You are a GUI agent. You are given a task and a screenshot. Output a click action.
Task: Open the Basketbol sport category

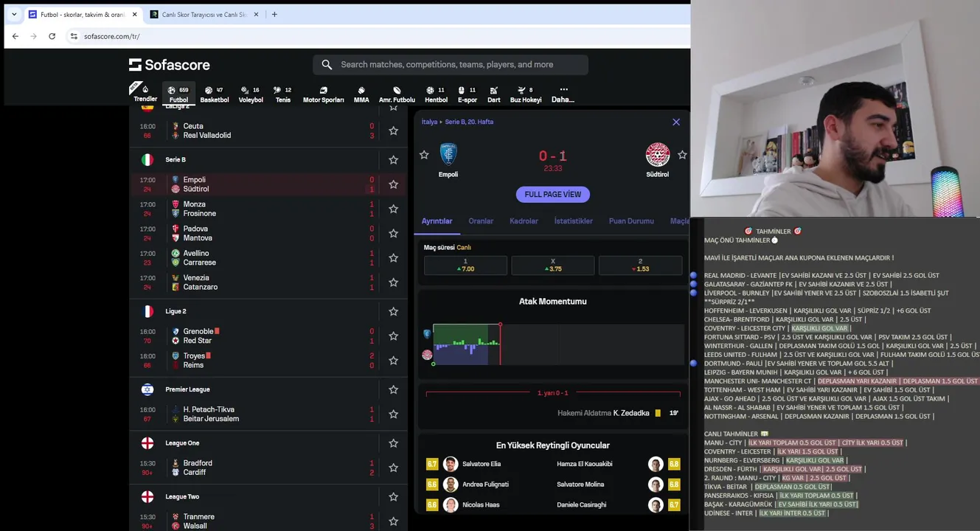pyautogui.click(x=215, y=94)
